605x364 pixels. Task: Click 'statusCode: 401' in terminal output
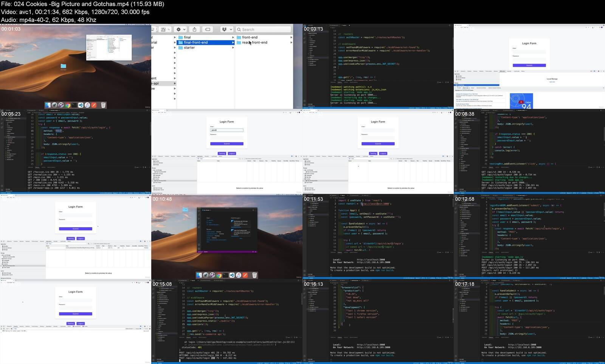tap(192, 347)
